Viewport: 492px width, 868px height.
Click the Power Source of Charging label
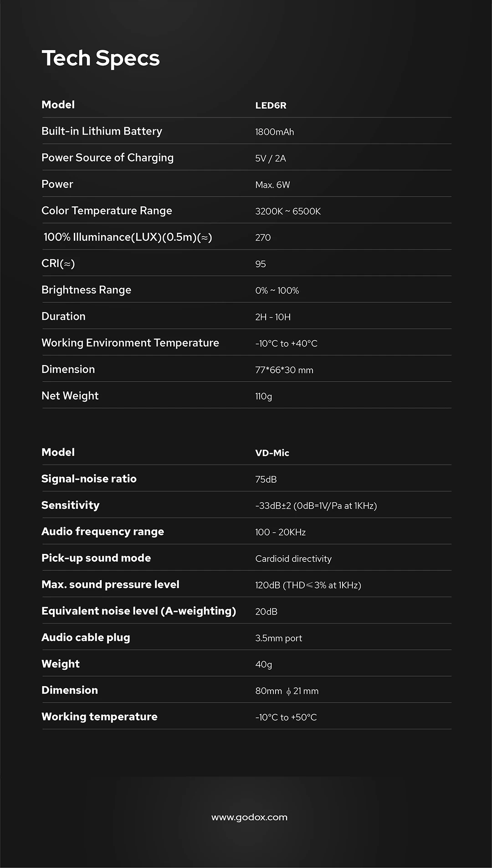tap(108, 158)
